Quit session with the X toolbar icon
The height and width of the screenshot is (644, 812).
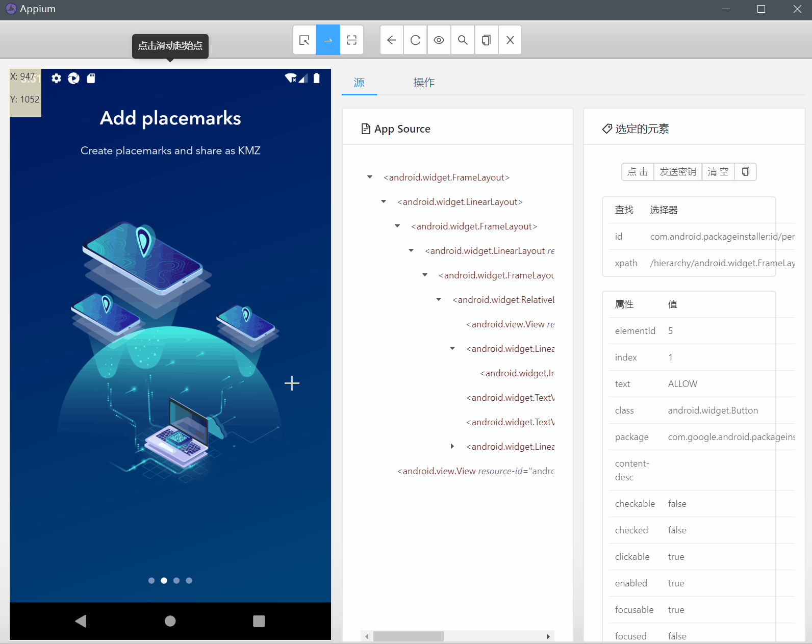click(x=510, y=40)
